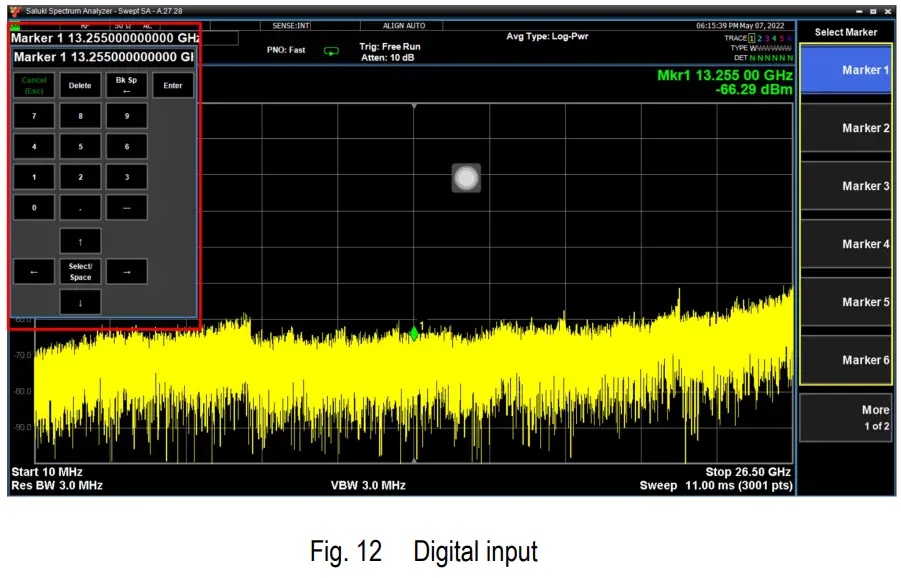This screenshot has width=901, height=578.
Task: Choose Marker 6 from the softkey menu
Action: [x=846, y=360]
